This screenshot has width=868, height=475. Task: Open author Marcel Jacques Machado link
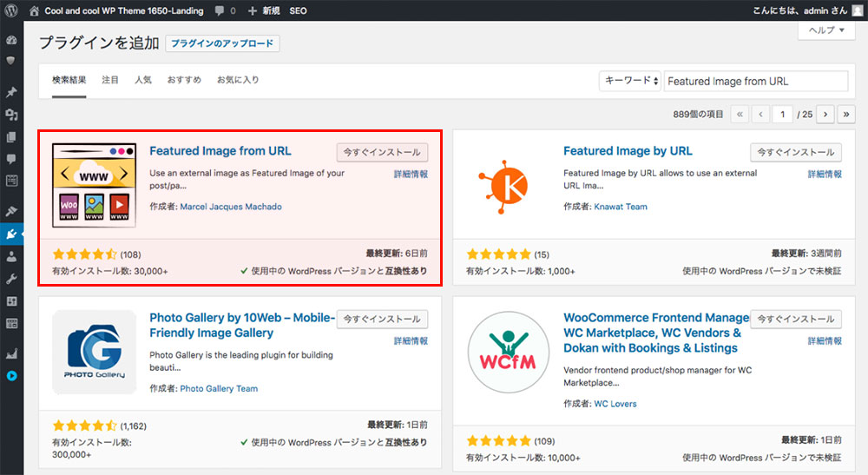231,207
